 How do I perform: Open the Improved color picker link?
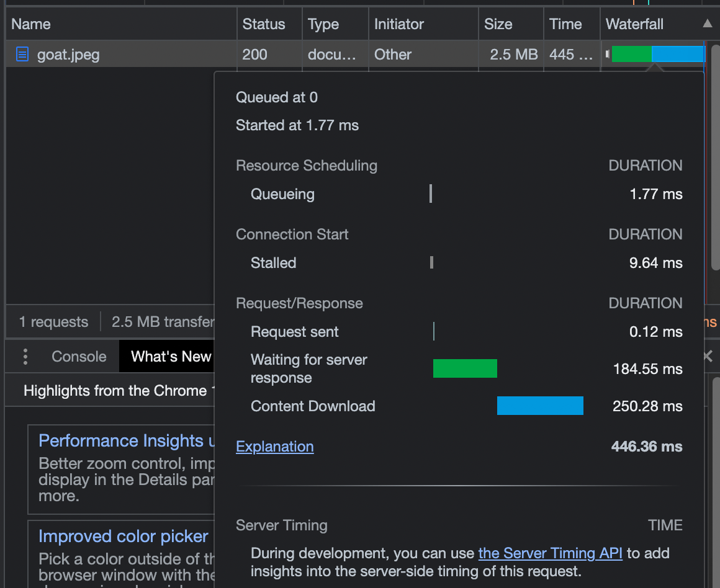[x=123, y=536]
